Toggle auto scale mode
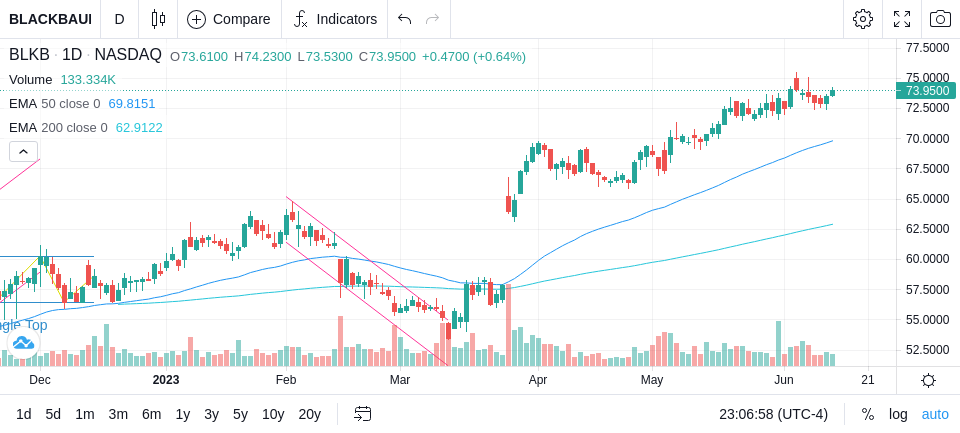 pos(935,415)
